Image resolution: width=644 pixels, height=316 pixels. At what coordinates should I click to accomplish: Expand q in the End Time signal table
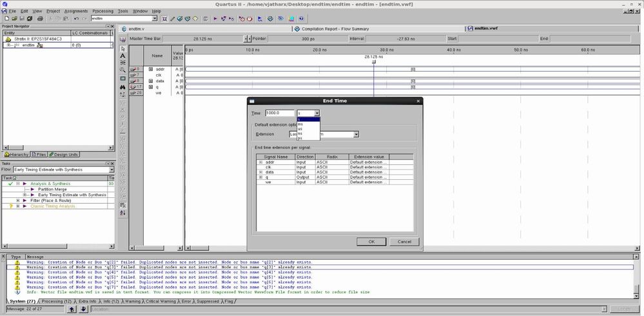tap(260, 177)
